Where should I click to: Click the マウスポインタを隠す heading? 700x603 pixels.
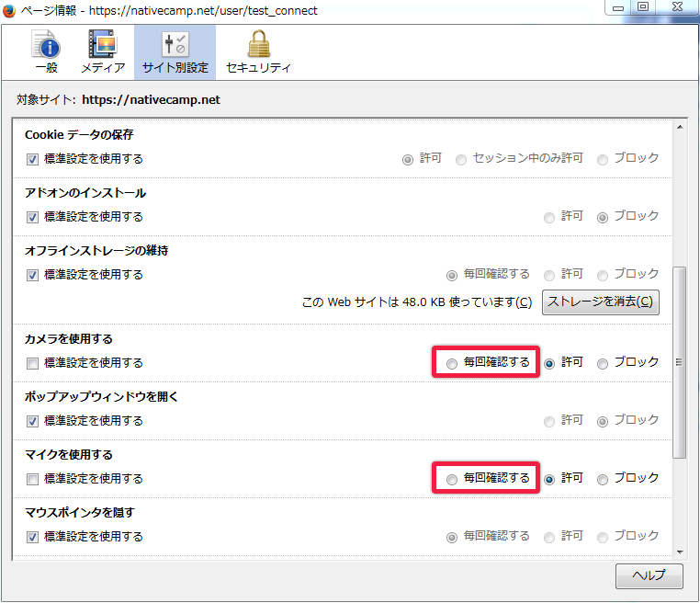[80, 512]
